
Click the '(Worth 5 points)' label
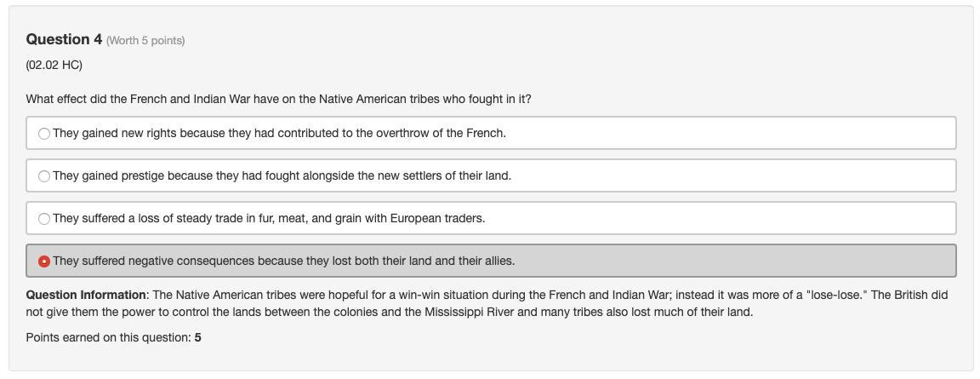tap(145, 40)
